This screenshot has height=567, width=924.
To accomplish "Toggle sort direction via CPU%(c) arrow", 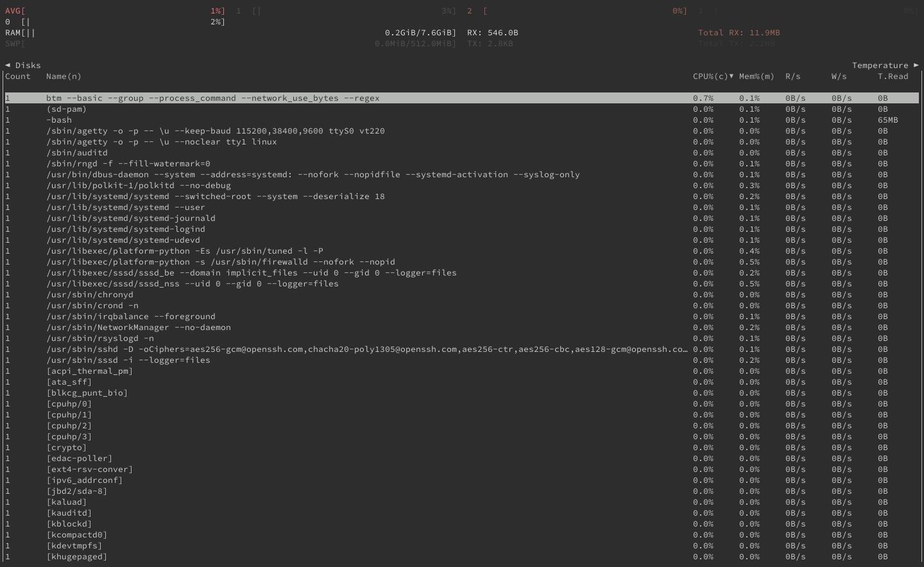I will coord(732,76).
